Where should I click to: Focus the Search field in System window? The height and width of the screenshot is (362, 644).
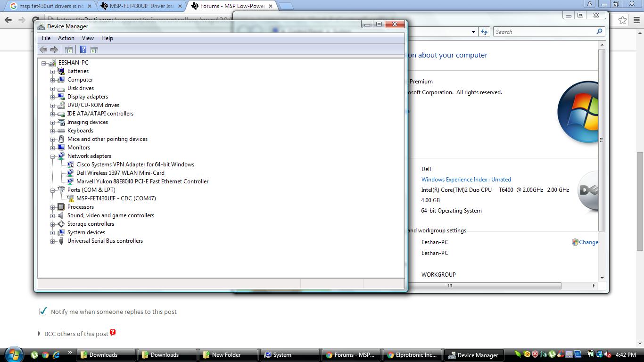[545, 32]
